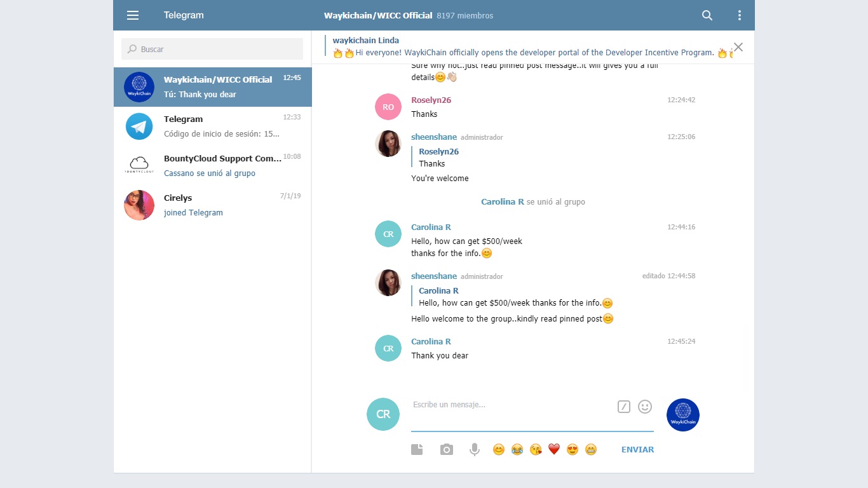Insert the kissing face quick emoji
The image size is (868, 488).
point(536,450)
